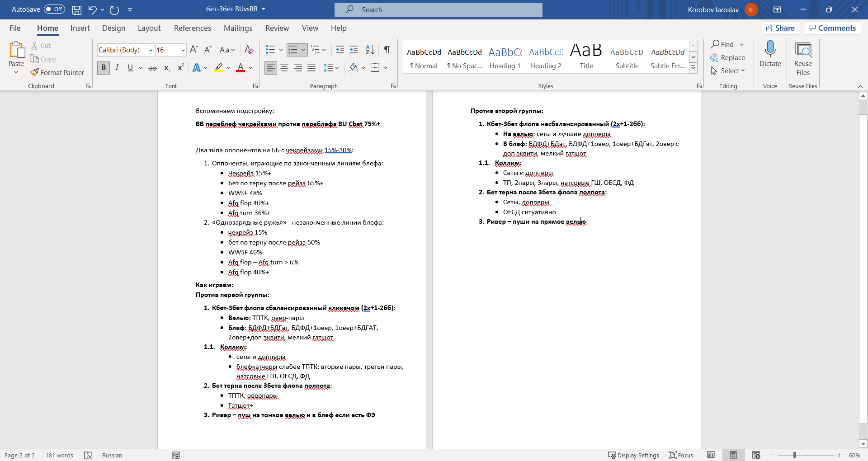868x461 pixels.
Task: Decrease font size with Shrink Font
Action: point(208,50)
